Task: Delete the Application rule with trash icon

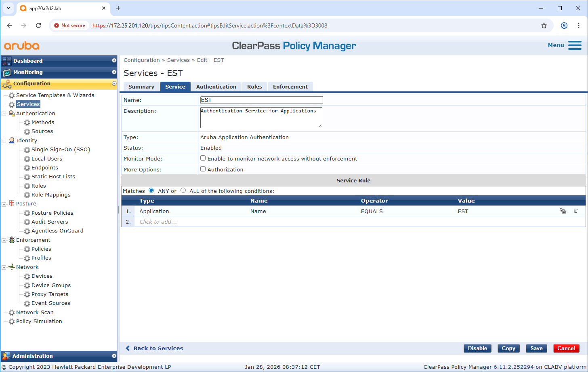Action: [x=576, y=211]
